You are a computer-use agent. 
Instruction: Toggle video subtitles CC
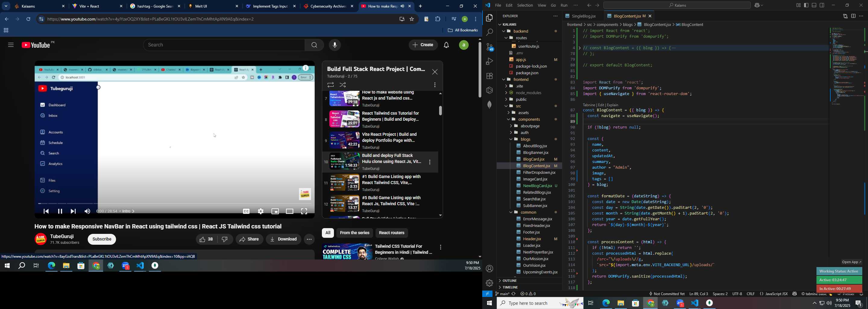[x=246, y=211]
